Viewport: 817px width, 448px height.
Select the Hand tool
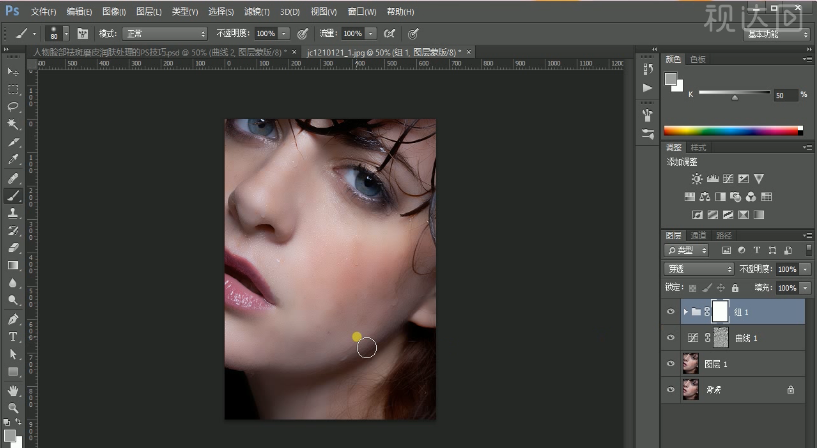pyautogui.click(x=13, y=391)
